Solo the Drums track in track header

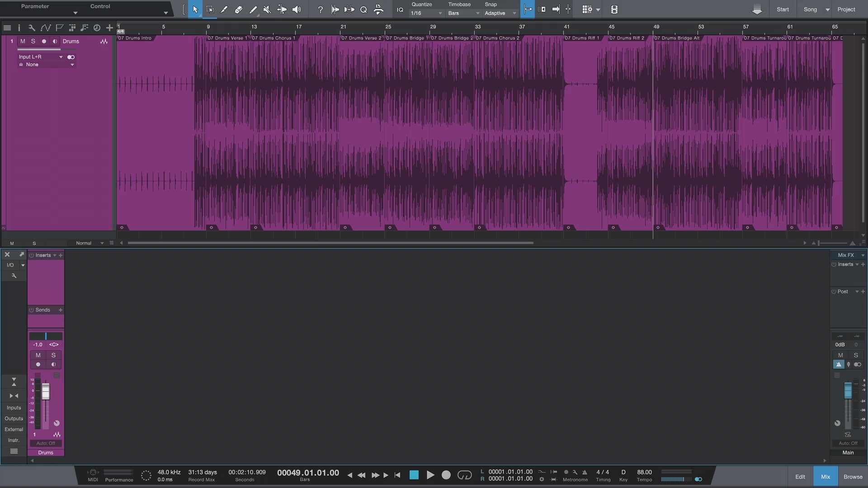pos(33,41)
